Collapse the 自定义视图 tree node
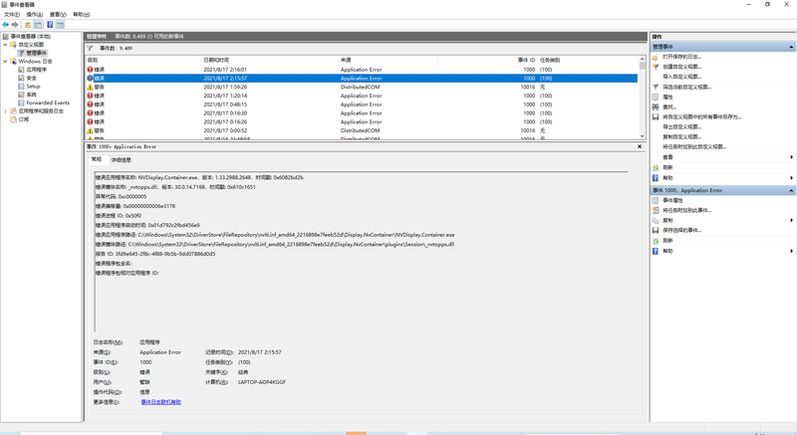Screen dimensions: 797x435 (x=5, y=45)
